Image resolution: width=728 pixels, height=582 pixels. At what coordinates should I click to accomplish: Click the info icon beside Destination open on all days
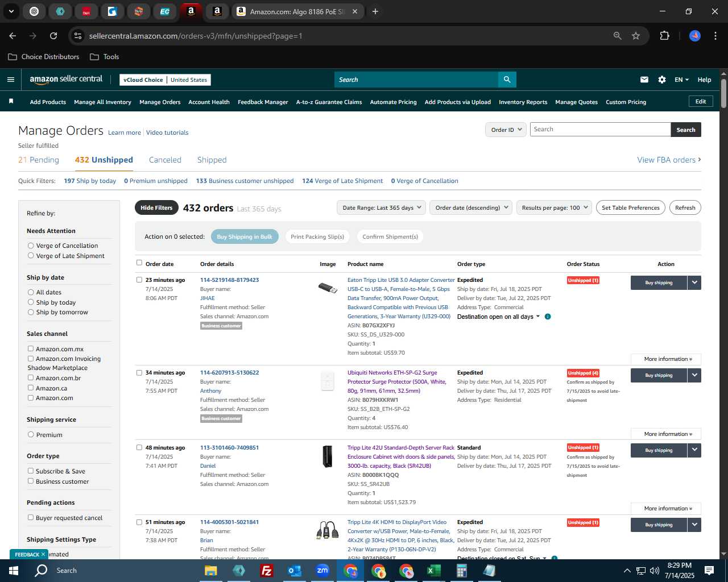coord(548,317)
